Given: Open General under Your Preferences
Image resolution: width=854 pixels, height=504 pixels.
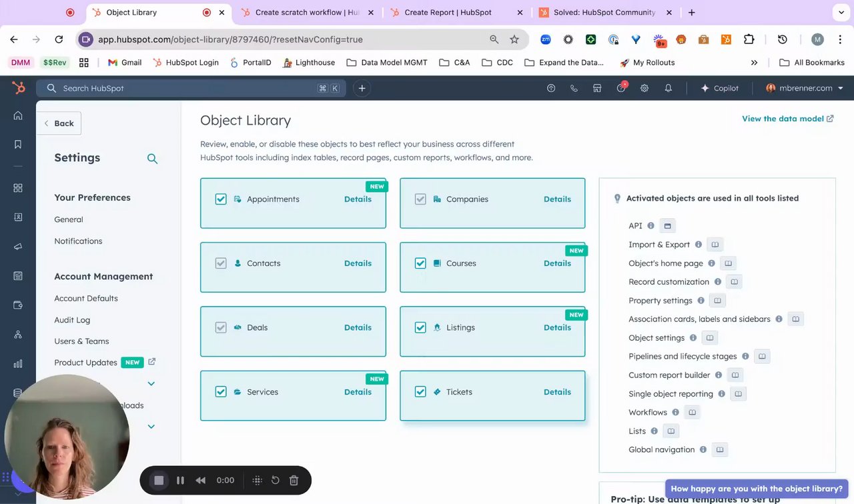Looking at the screenshot, I should click(x=69, y=219).
